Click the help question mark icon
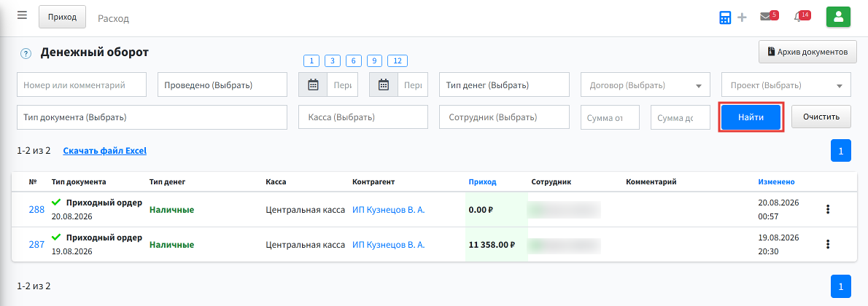Image resolution: width=868 pixels, height=306 pixels. tap(26, 54)
